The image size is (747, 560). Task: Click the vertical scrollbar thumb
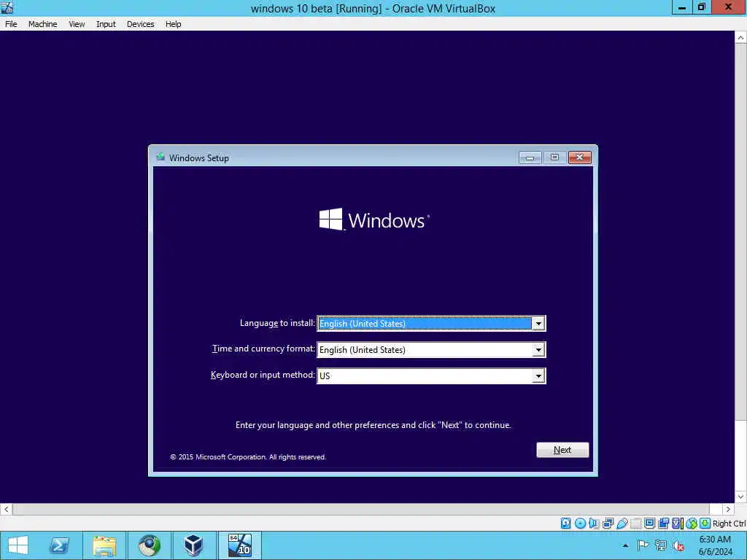741,232
